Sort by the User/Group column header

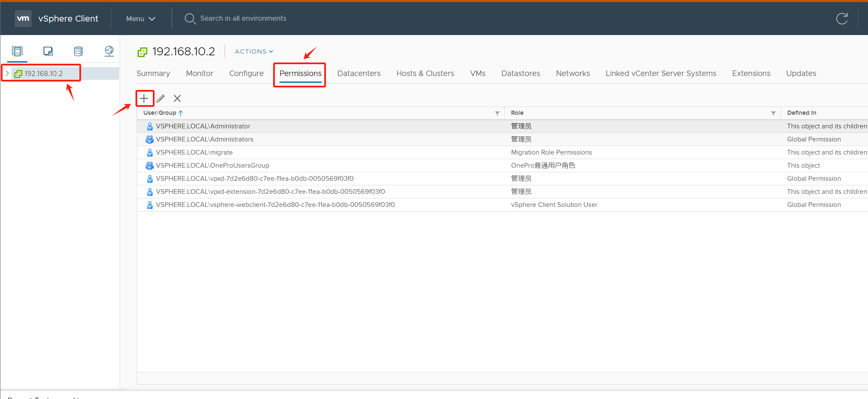(x=160, y=113)
